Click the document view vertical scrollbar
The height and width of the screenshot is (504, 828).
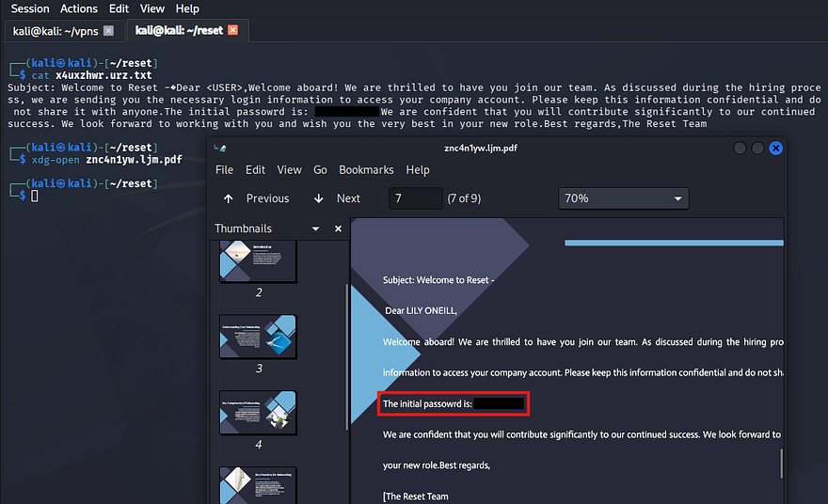click(781, 463)
